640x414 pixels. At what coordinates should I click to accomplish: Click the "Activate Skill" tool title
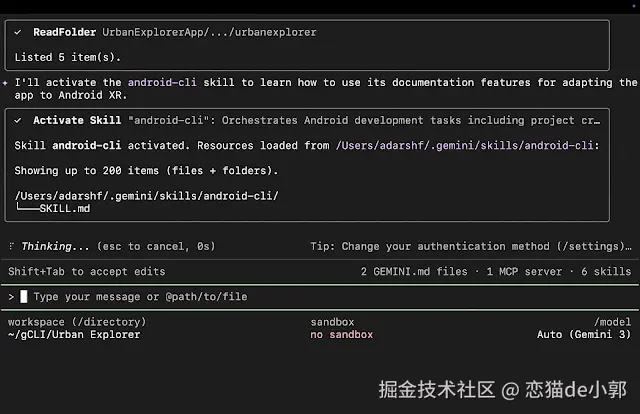coord(77,120)
